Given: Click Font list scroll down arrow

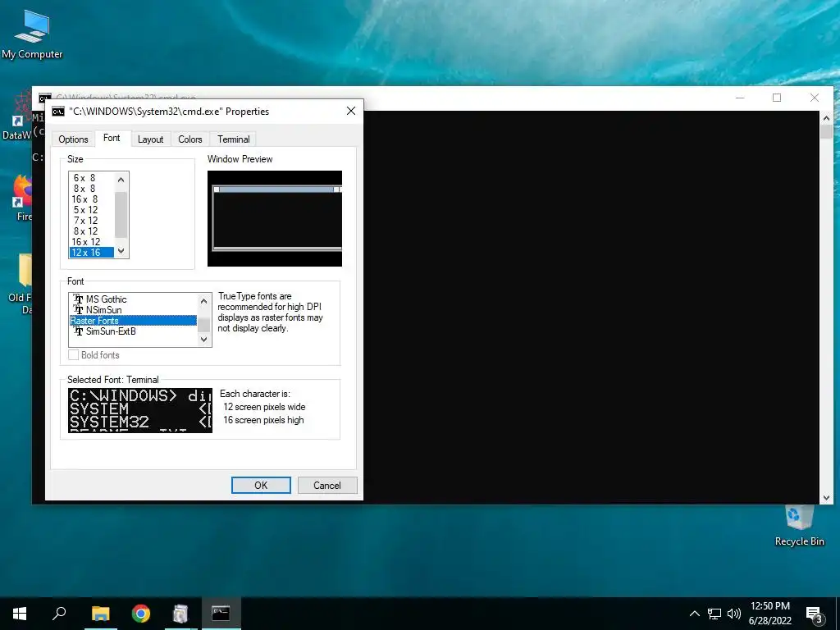Looking at the screenshot, I should click(x=203, y=339).
